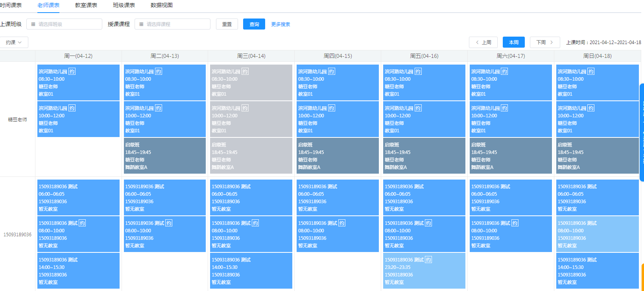
Task: Click 约 badge on Monday 测试 08:00~10:00
Action: [82, 223]
